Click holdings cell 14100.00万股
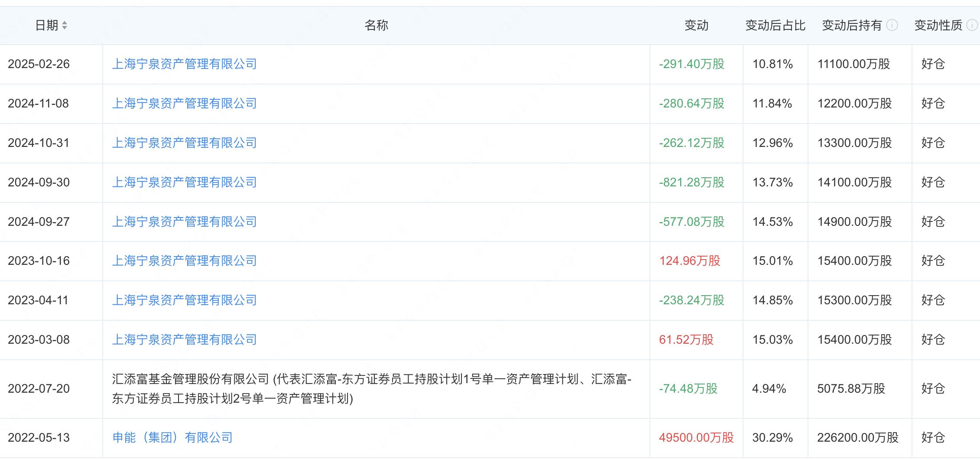980x459 pixels. pos(854,182)
